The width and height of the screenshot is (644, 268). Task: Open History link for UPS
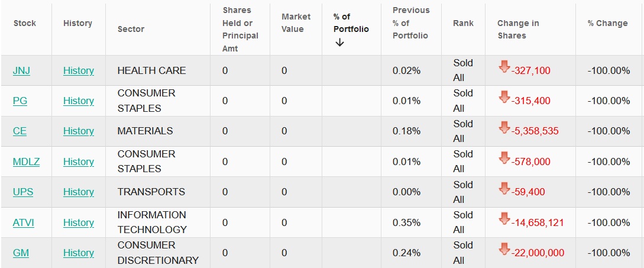tap(79, 192)
